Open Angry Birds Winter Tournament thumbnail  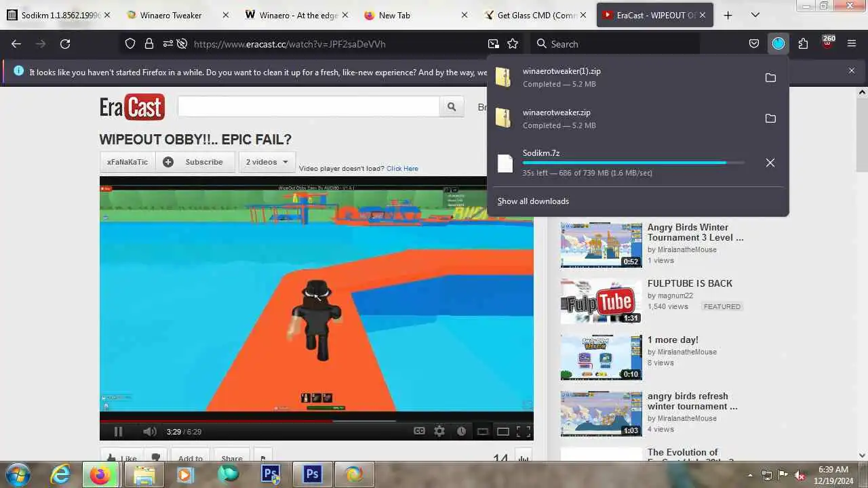point(601,245)
